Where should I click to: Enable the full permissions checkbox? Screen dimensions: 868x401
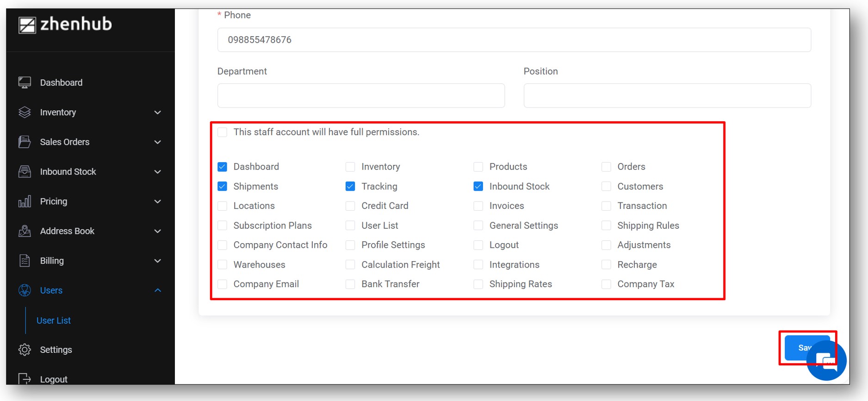223,132
